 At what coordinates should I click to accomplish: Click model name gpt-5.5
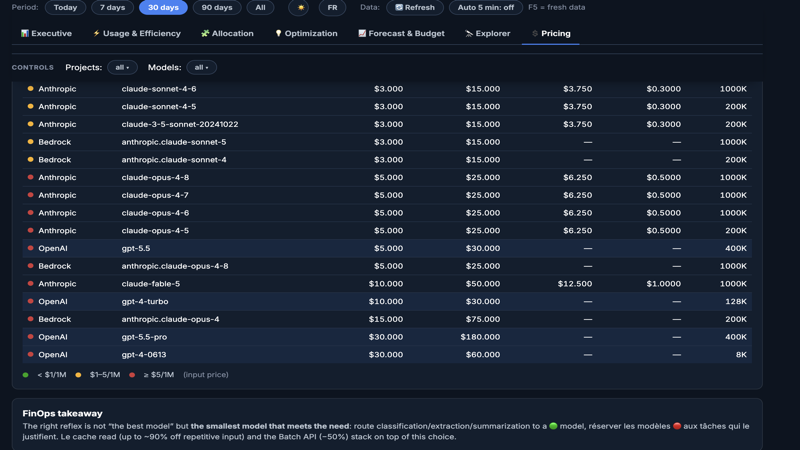[x=136, y=248]
